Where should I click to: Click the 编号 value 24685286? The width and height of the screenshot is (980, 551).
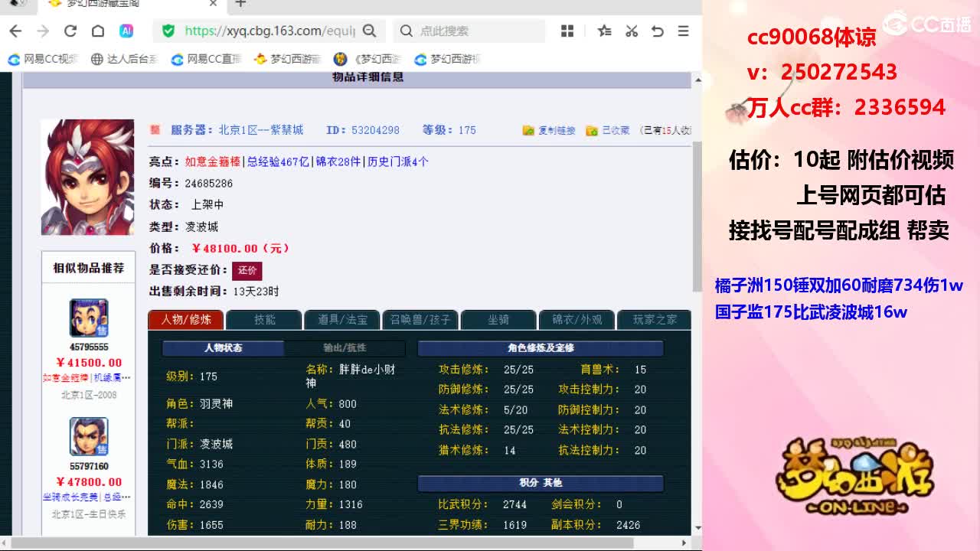(x=208, y=184)
